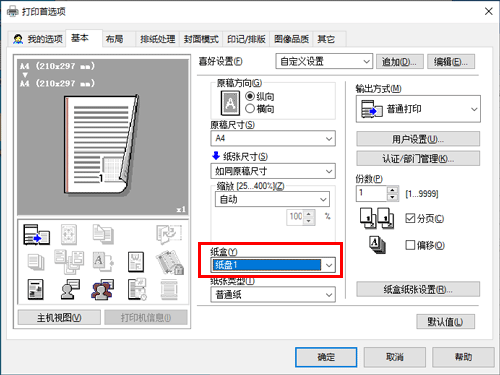Screen dimensions: 500x375
Task: Click the page preview thumbnail with curled corner
Action: click(x=101, y=145)
